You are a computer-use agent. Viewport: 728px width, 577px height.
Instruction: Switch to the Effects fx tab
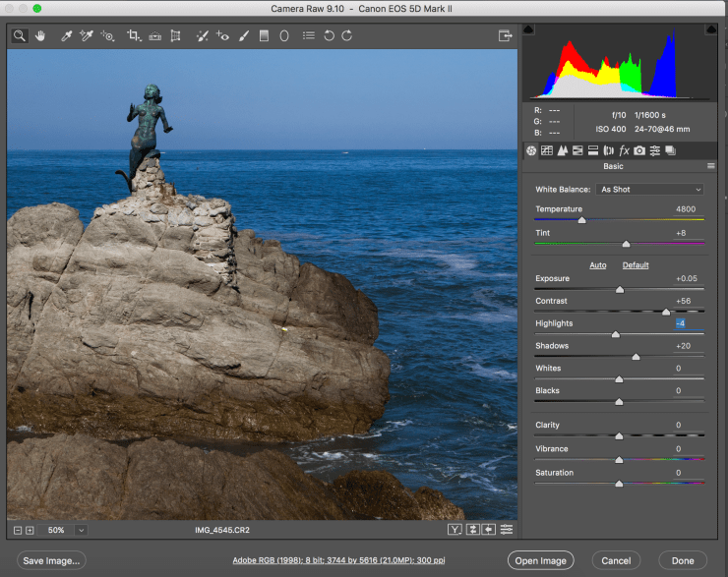624,150
